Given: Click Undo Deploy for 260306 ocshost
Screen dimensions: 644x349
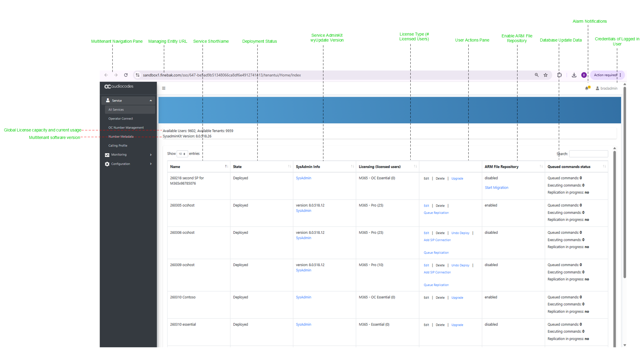Looking at the screenshot, I should (x=460, y=233).
